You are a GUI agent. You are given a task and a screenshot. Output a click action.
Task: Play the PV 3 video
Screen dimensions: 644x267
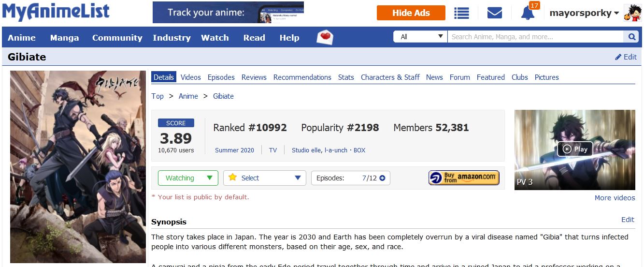click(575, 149)
